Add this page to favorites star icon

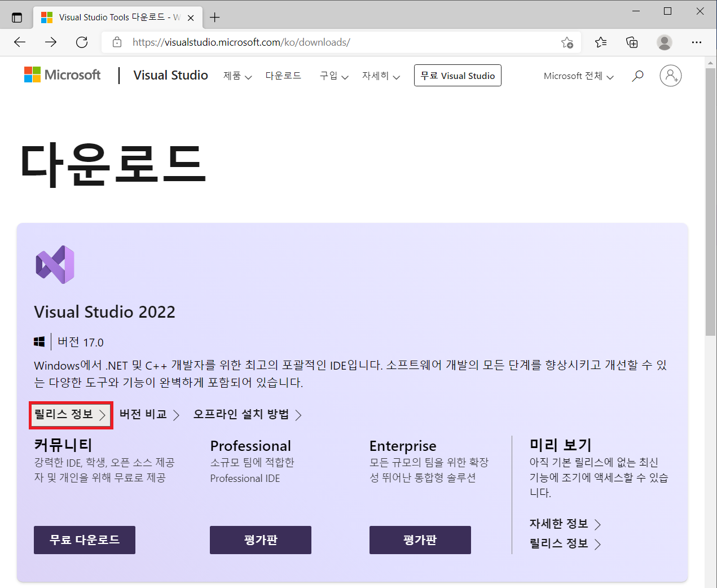(567, 42)
